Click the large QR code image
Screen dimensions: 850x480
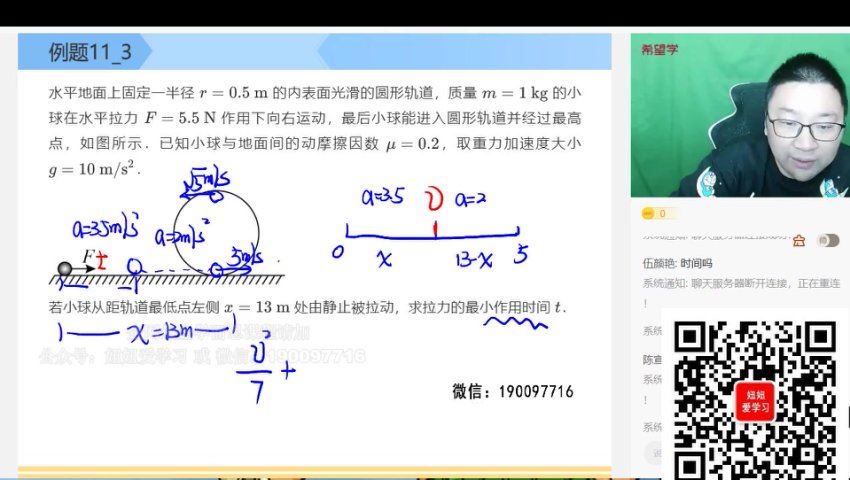pyautogui.click(x=755, y=398)
